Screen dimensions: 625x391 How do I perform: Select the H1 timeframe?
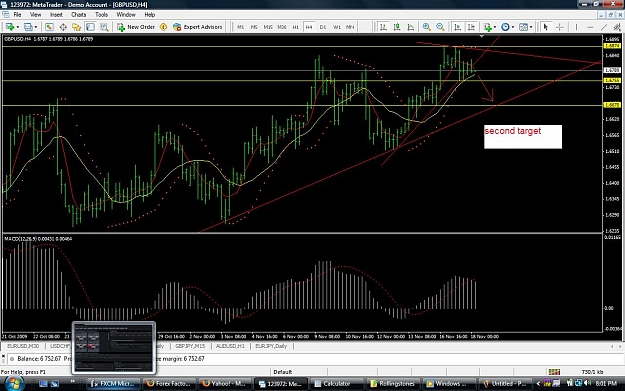(295, 27)
